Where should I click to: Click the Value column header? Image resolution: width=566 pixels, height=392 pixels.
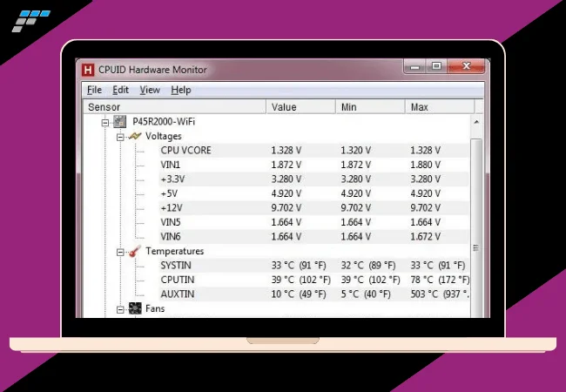tap(301, 107)
